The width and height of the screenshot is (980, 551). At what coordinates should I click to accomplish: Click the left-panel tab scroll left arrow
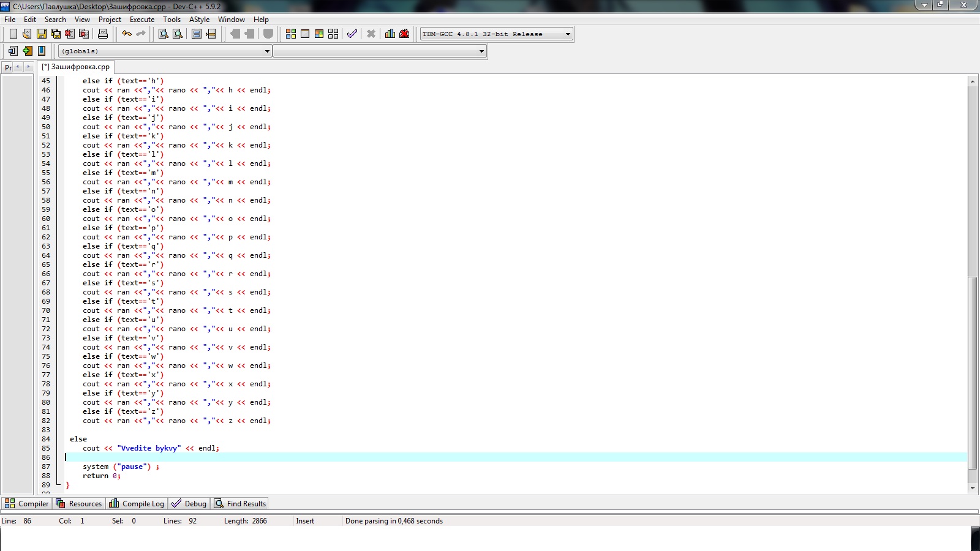[x=18, y=66]
